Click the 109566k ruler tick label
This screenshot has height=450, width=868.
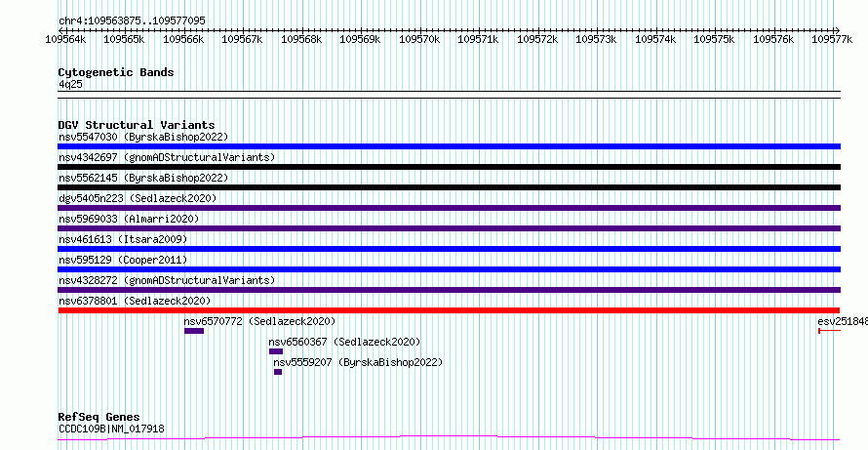pos(183,39)
